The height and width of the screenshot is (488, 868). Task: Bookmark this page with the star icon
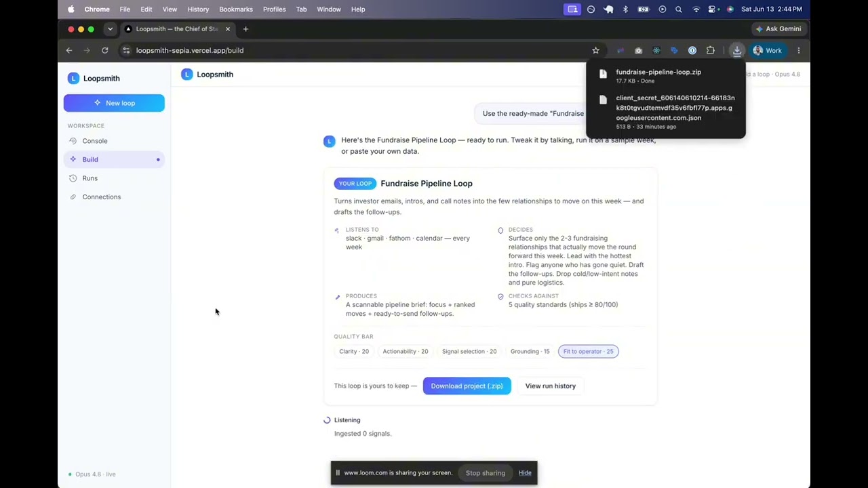point(595,50)
